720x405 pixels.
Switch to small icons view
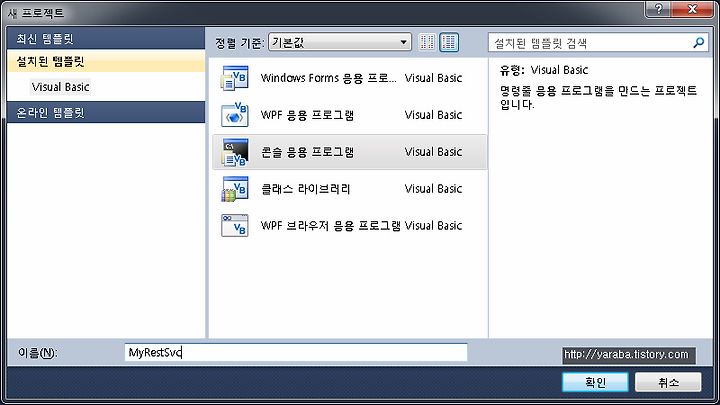pos(427,42)
